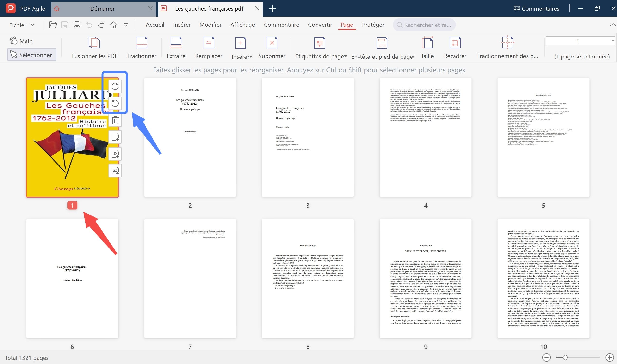Select page 1 cover thumbnail
The height and width of the screenshot is (364, 617).
pyautogui.click(x=72, y=137)
